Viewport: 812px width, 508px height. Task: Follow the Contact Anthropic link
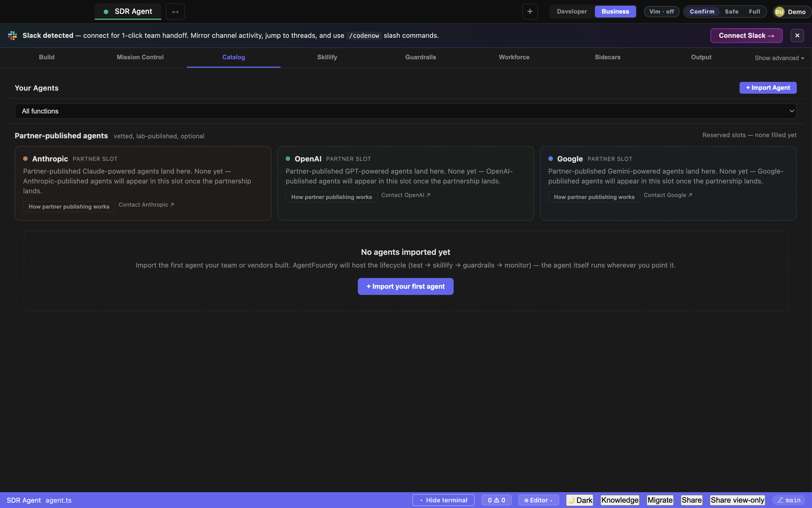tap(146, 205)
